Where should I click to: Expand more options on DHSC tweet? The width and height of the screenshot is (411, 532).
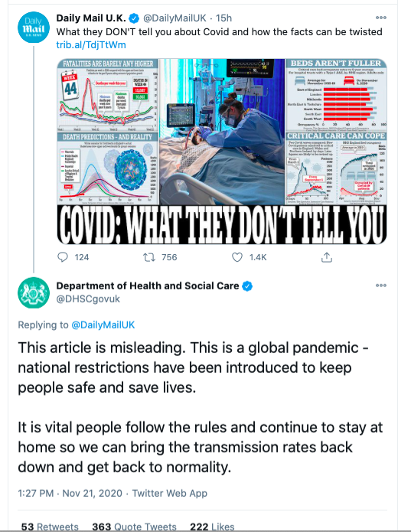pyautogui.click(x=381, y=286)
